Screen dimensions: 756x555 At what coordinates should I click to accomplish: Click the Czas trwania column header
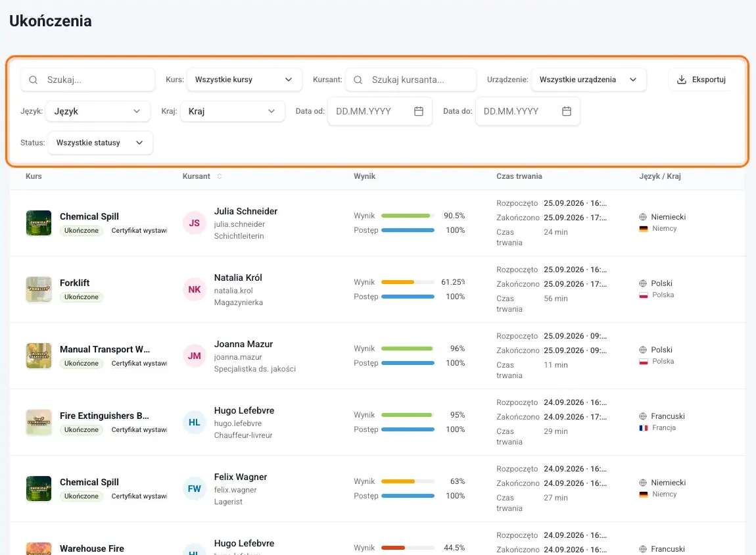click(519, 176)
